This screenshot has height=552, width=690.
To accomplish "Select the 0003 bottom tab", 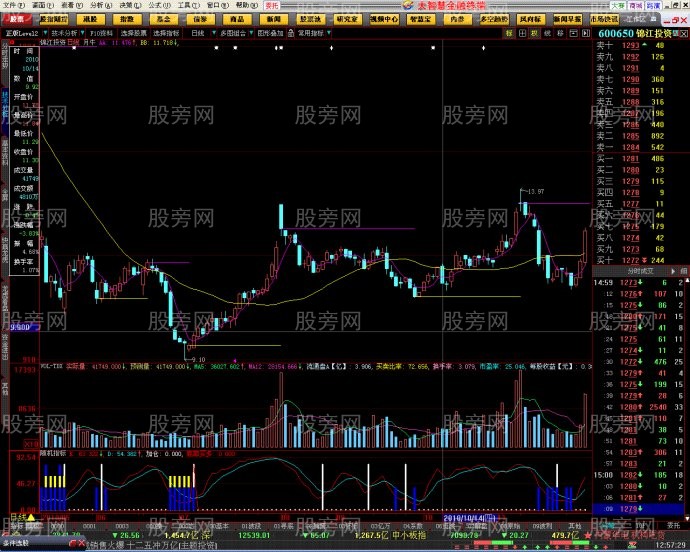I will point(122,526).
